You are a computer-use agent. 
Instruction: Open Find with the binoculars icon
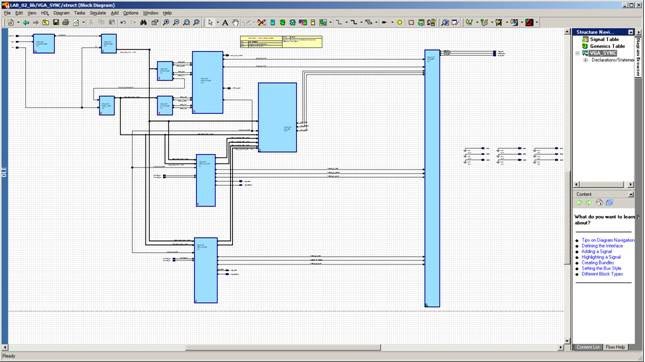pyautogui.click(x=143, y=23)
